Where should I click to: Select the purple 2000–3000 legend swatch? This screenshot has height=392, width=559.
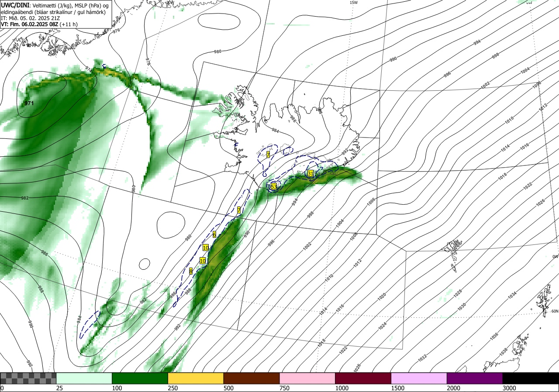pos(475,378)
